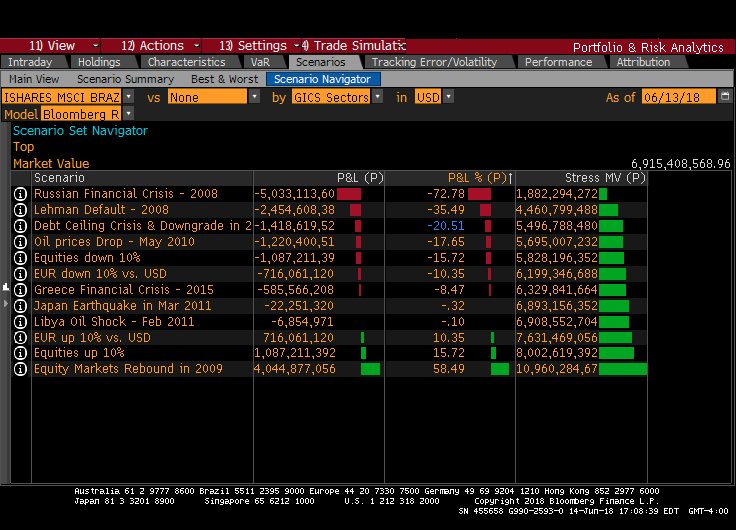The height and width of the screenshot is (530, 736).
Task: Click the Top breadcrumb link
Action: pos(23,147)
